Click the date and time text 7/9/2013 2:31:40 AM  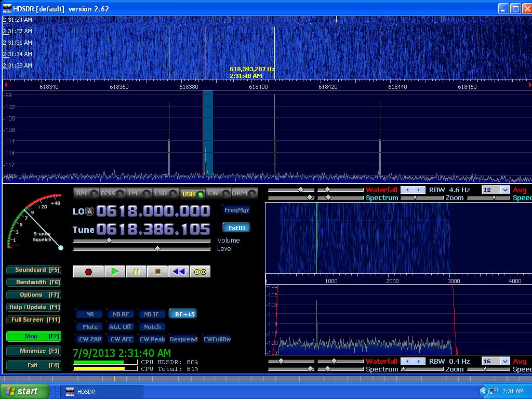tap(122, 353)
